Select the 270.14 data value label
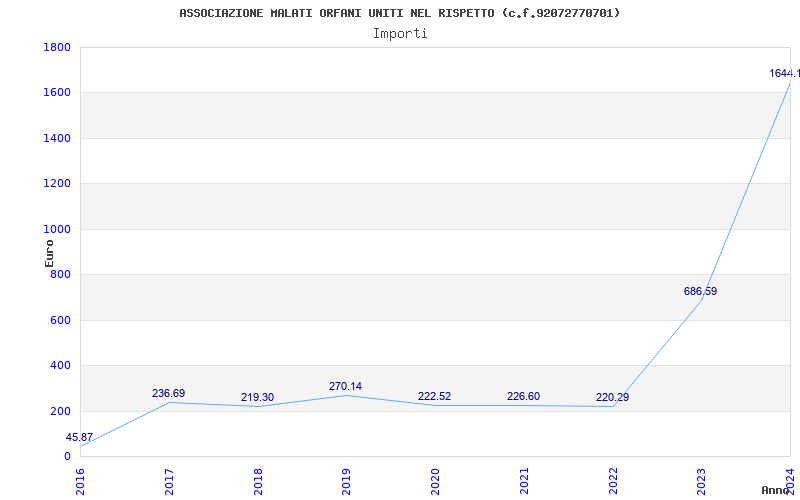 pos(345,387)
